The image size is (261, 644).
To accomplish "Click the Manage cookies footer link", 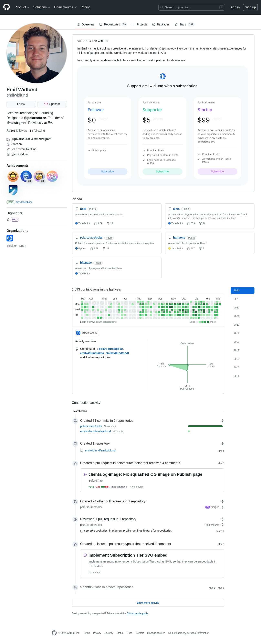I will click(x=156, y=633).
